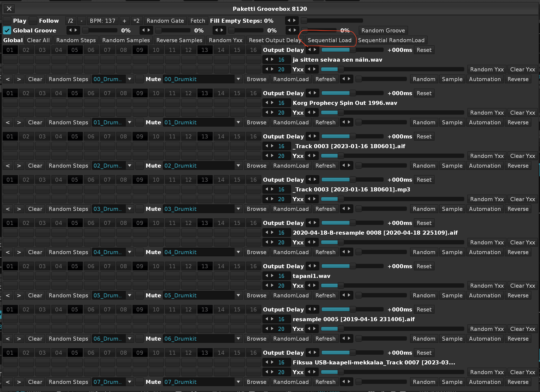Shift 00_Drumkit row steps left with < arrow

[x=8, y=79]
